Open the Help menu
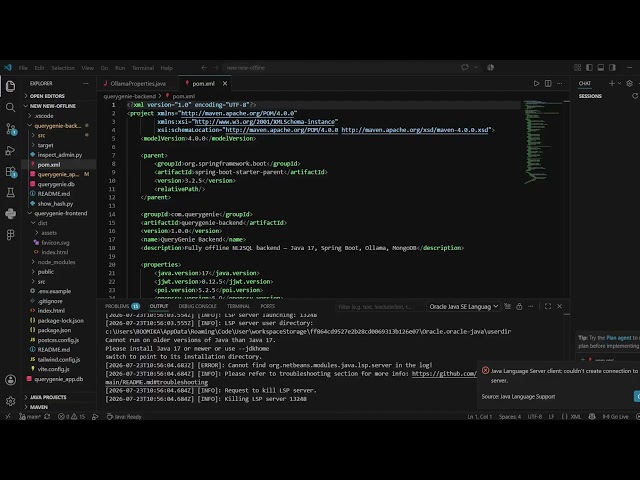 tap(167, 68)
